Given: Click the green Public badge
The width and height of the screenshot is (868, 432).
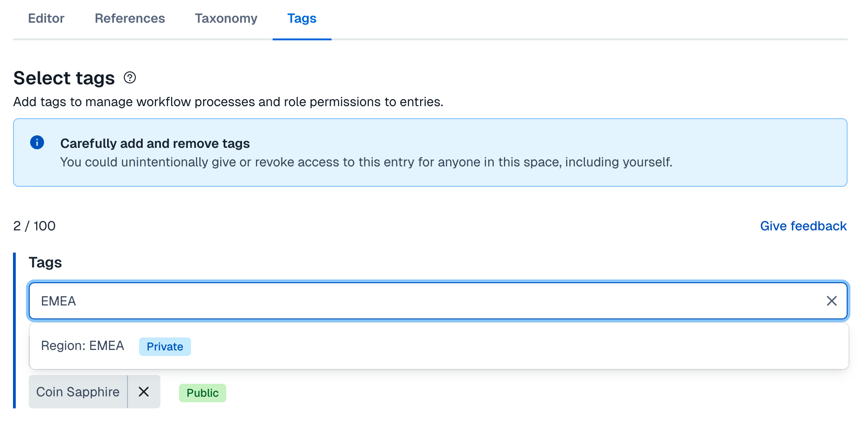Looking at the screenshot, I should pyautogui.click(x=203, y=393).
